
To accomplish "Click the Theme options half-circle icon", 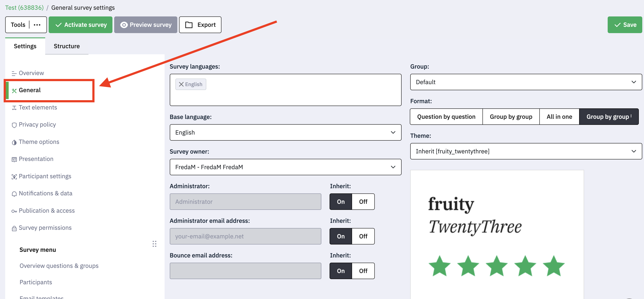I will coord(14,142).
